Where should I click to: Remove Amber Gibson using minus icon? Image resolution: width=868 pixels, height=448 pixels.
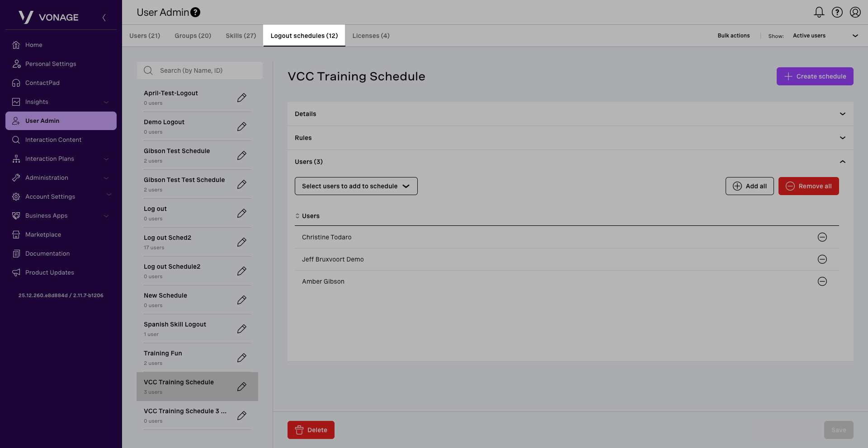(x=822, y=281)
